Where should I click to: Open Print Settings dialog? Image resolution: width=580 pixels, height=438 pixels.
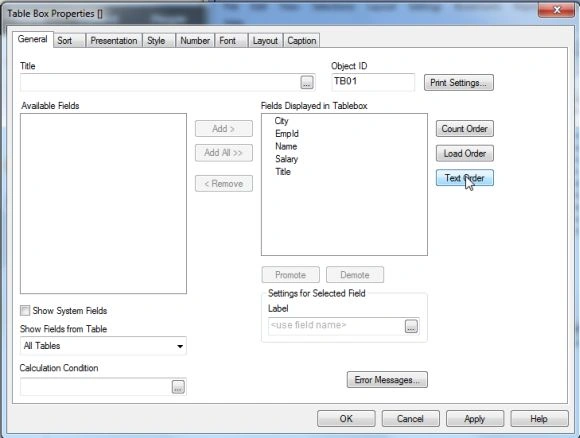459,82
